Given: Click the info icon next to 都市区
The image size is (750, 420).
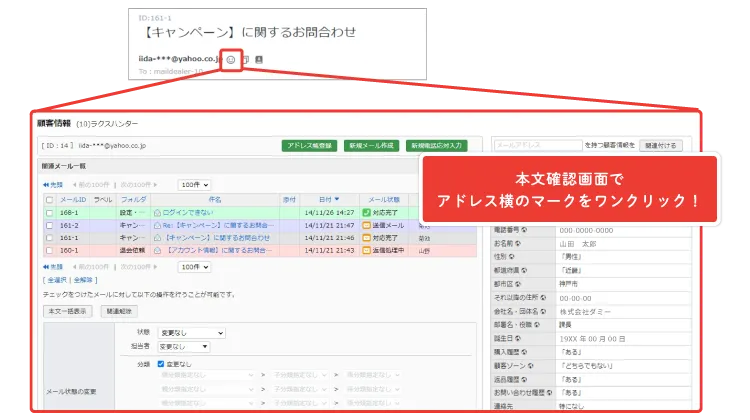Looking at the screenshot, I should tap(518, 284).
